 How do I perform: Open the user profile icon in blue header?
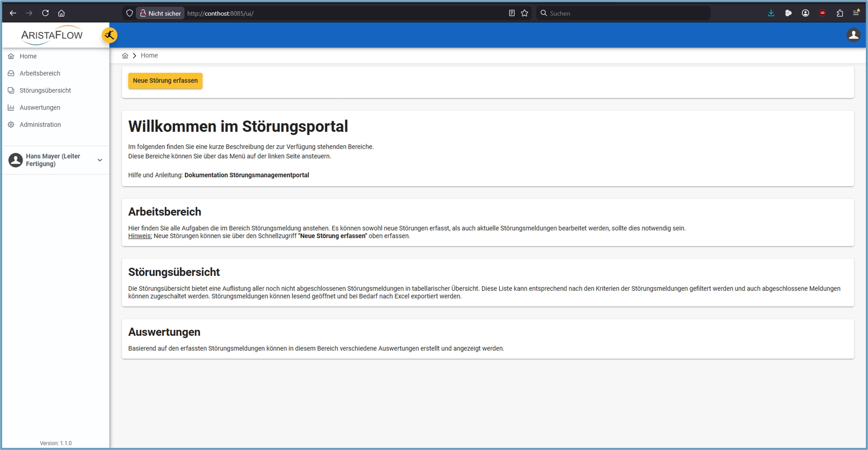click(x=854, y=35)
